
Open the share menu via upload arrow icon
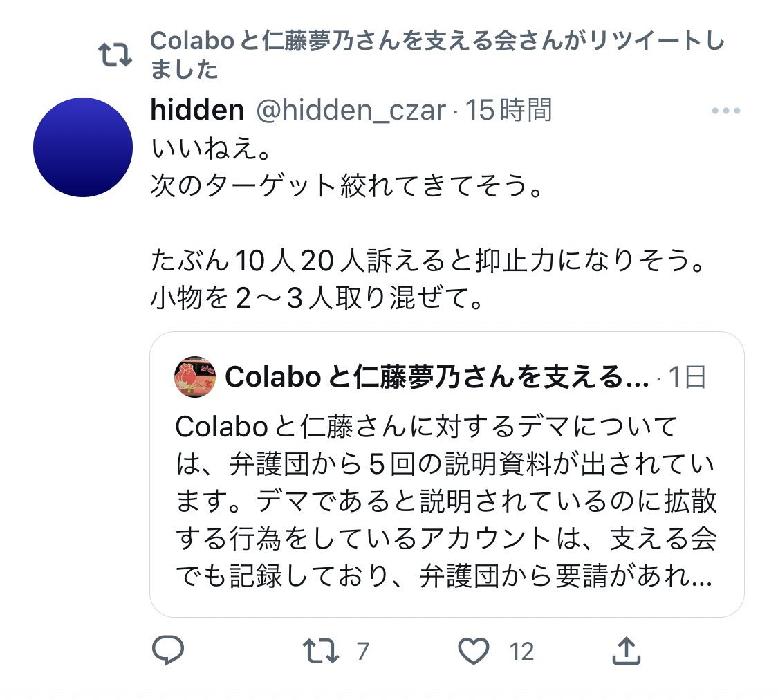[x=626, y=650]
